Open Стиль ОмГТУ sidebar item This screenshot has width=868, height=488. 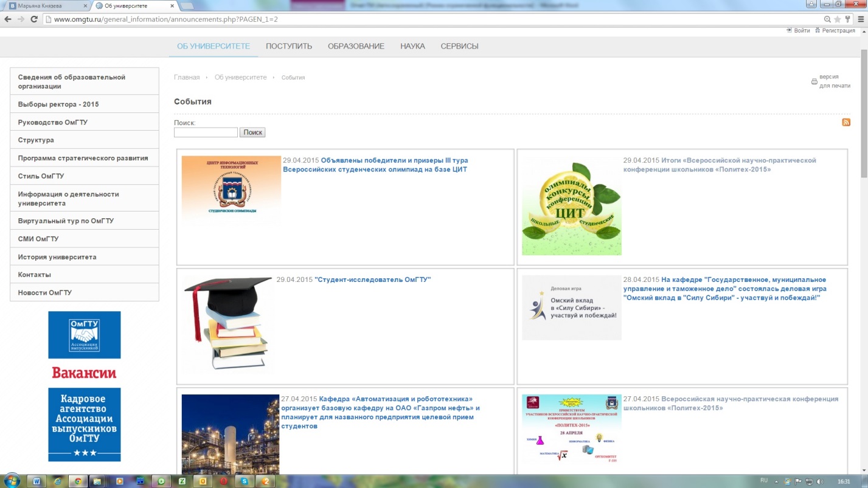(x=85, y=176)
